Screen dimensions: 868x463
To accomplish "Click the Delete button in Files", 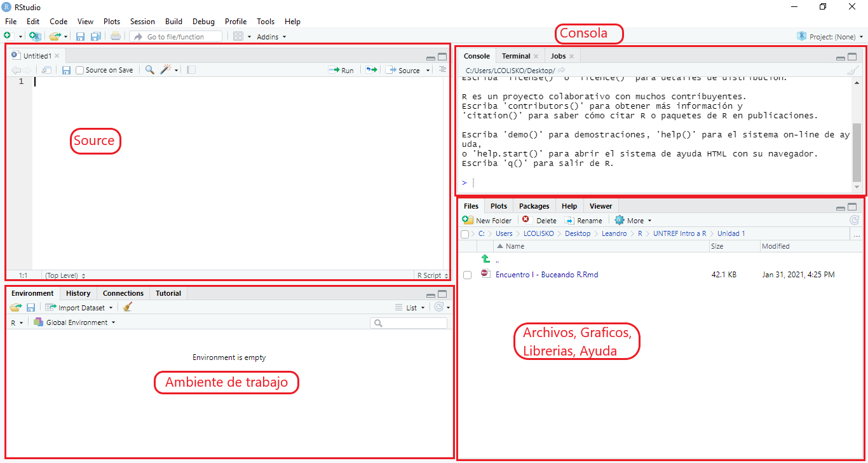I will pyautogui.click(x=539, y=220).
